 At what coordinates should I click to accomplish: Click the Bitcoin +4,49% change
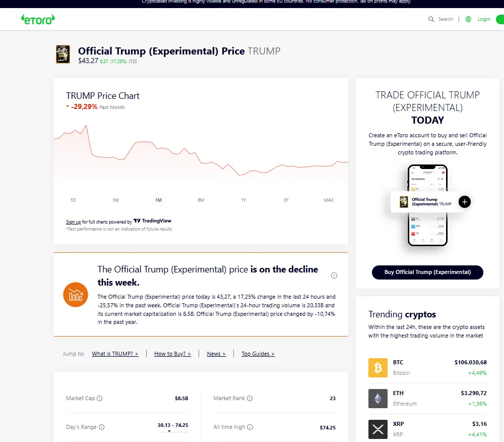pyautogui.click(x=478, y=373)
